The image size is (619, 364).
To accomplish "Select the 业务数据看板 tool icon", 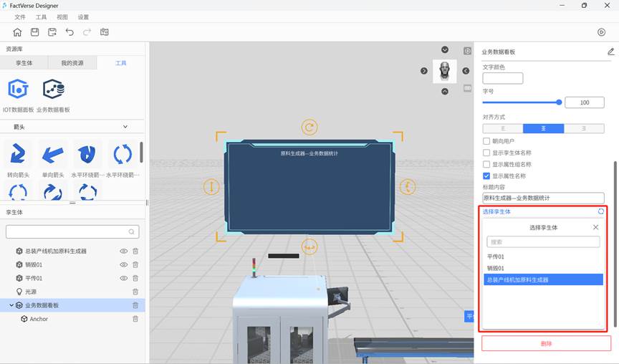I will point(53,90).
